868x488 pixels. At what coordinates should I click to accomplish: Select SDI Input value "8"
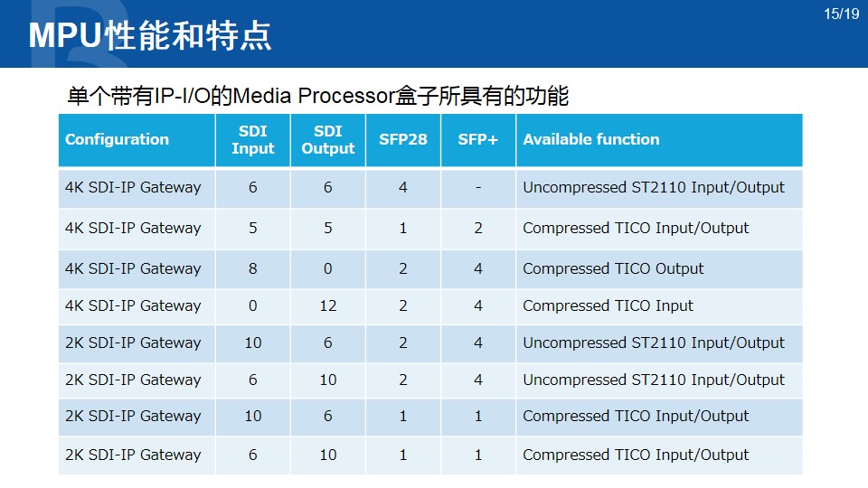click(253, 269)
